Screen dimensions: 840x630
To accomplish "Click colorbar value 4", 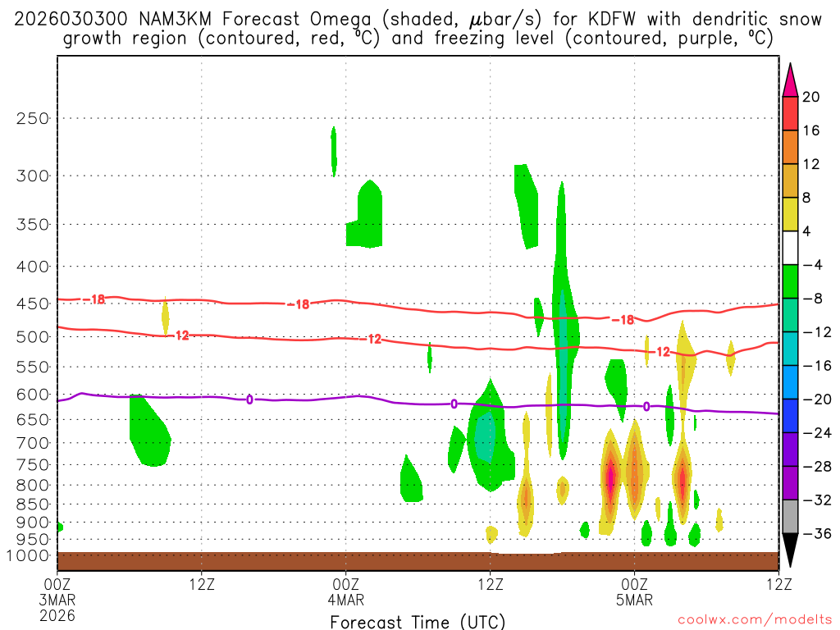I will pos(806,231).
